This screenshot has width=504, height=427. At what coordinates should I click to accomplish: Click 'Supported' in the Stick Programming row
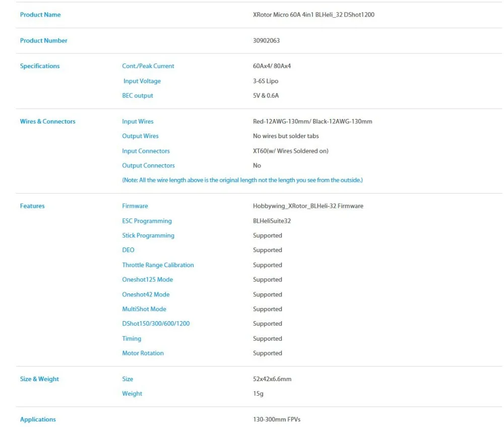pyautogui.click(x=268, y=235)
